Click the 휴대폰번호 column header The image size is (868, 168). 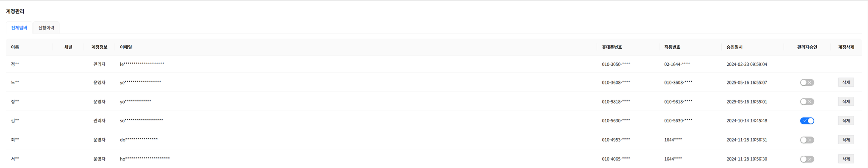pos(612,47)
